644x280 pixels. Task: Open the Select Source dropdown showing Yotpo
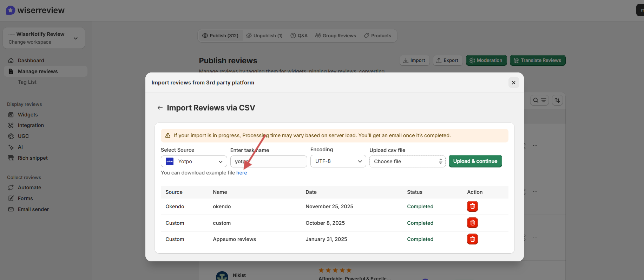(194, 161)
